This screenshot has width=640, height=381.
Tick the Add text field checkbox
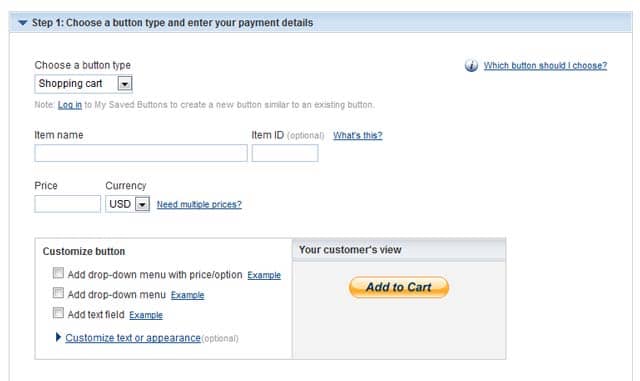(x=58, y=313)
